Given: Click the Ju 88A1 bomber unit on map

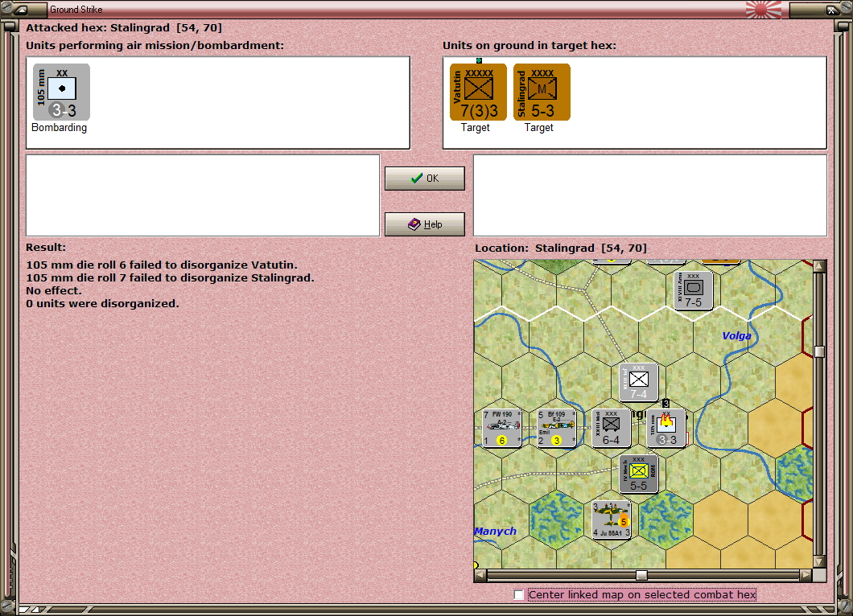Looking at the screenshot, I should tap(611, 519).
